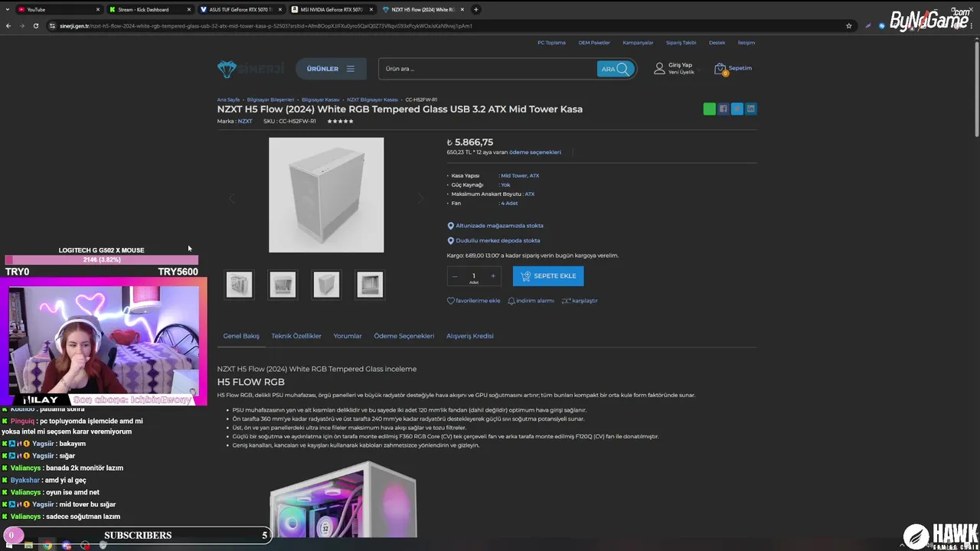The height and width of the screenshot is (551, 980).
Task: Switch to ASUS TUF GeForce RTX 5070 tab
Action: [x=241, y=9]
